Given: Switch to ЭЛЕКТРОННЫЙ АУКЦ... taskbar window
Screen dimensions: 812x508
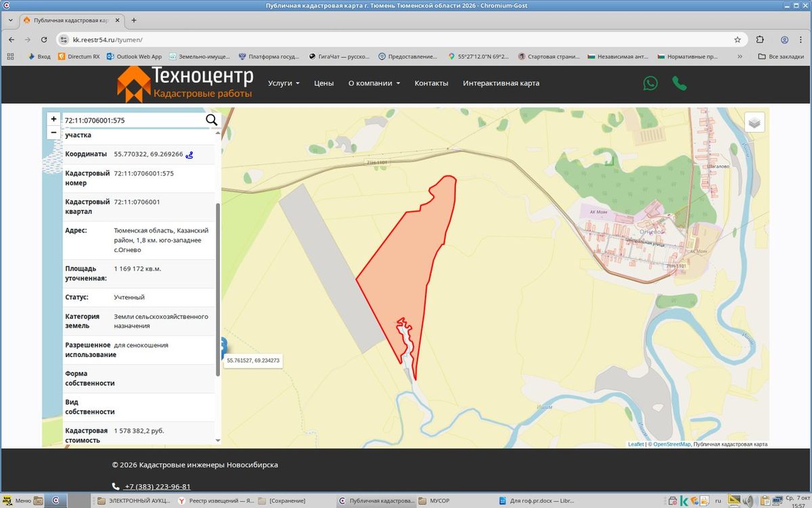Looking at the screenshot, I should [x=133, y=501].
